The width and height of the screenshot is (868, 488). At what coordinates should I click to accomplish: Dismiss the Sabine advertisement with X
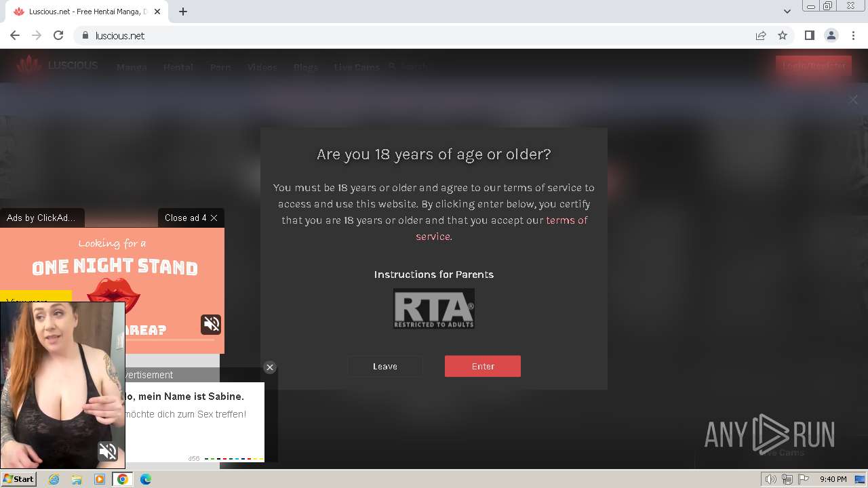[x=270, y=367]
